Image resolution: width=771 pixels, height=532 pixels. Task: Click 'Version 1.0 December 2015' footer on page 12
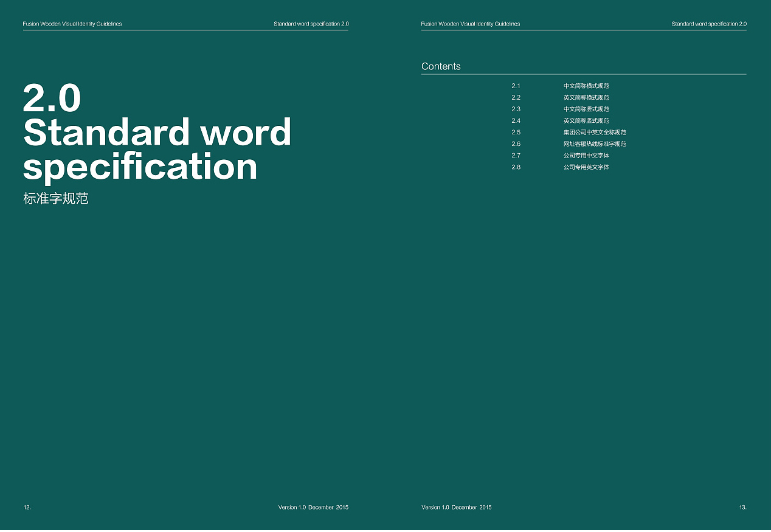tap(313, 507)
